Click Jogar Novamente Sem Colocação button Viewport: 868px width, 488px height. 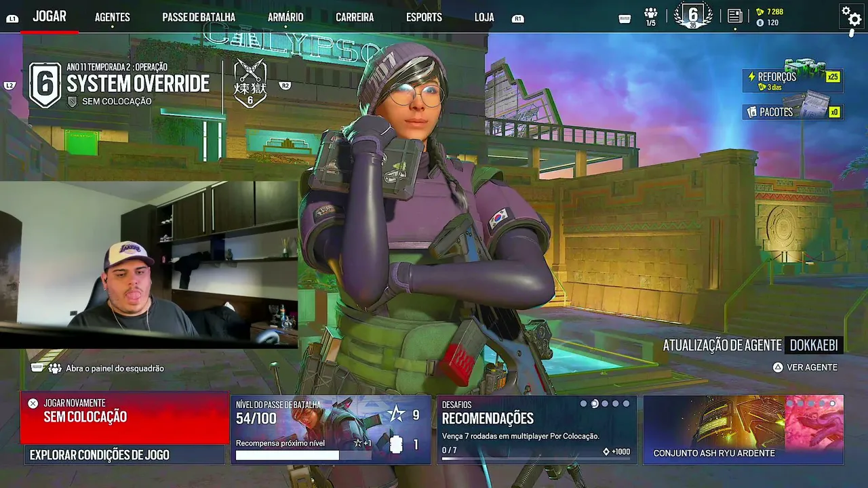pos(125,418)
